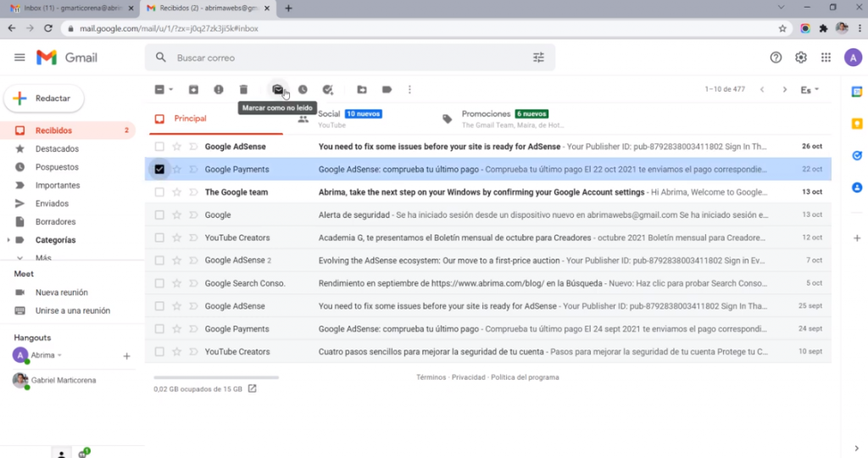Viewport: 868px width, 458px height.
Task: Select The Google team email checkbox
Action: click(x=159, y=193)
